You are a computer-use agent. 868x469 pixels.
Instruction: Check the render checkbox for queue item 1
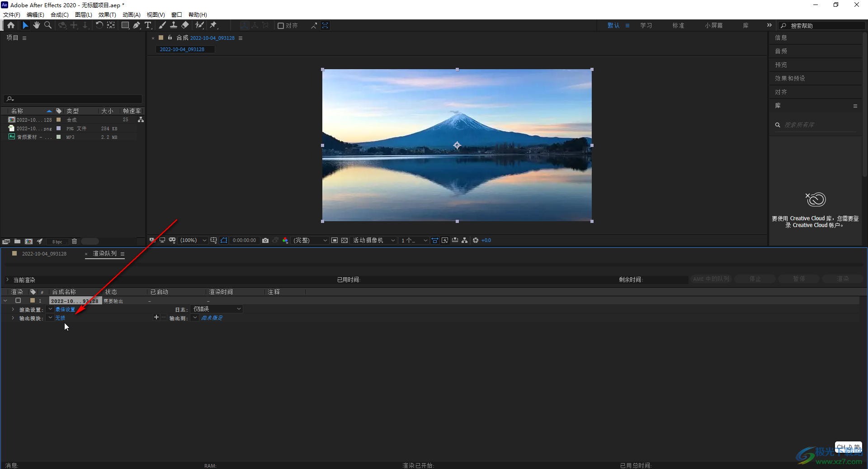coord(18,301)
